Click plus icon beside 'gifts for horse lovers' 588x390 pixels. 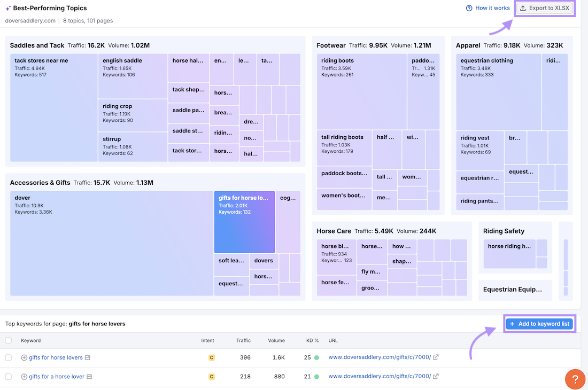[x=24, y=358]
